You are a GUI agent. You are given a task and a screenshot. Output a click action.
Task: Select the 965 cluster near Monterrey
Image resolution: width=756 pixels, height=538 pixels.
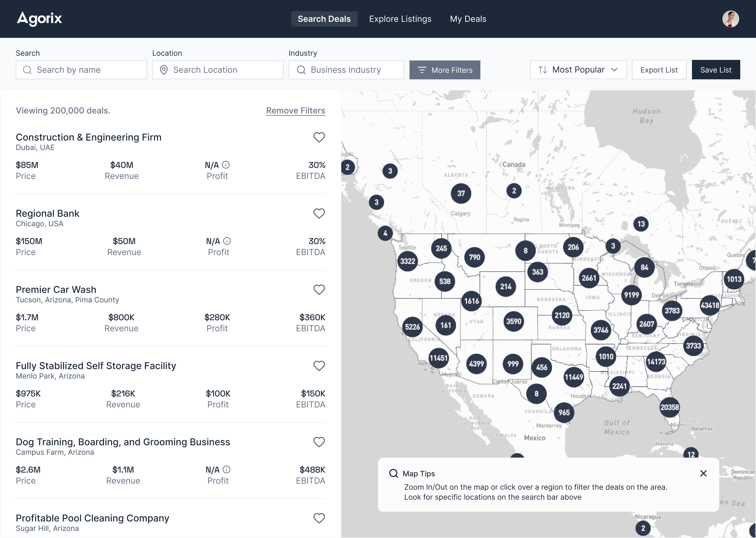tap(564, 412)
